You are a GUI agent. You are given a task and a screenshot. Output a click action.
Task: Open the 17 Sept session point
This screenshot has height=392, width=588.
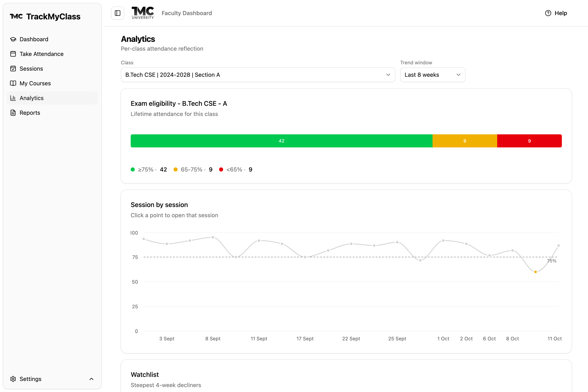[x=305, y=257]
